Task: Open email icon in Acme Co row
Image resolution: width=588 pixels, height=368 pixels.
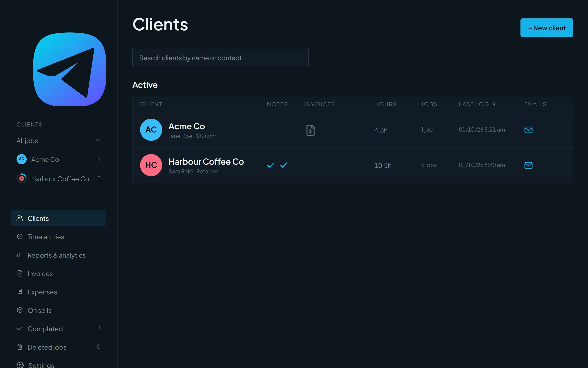Action: (x=528, y=130)
